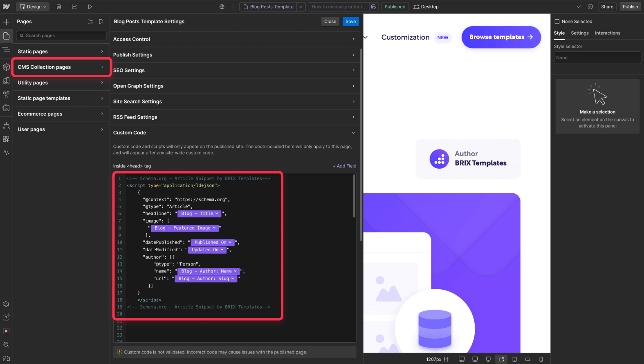This screenshot has height=364, width=644.
Task: Open the Blog – Featured Image field dropdown
Action: pos(185,228)
